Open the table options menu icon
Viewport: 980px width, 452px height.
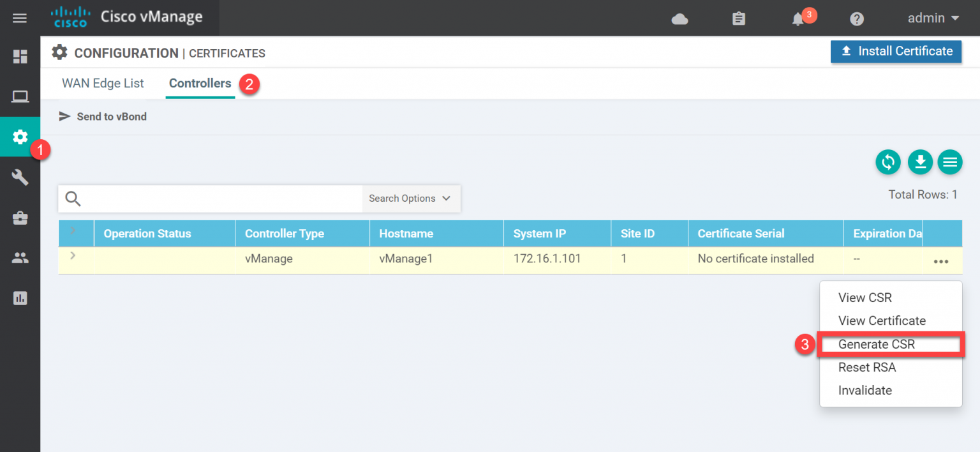click(950, 162)
